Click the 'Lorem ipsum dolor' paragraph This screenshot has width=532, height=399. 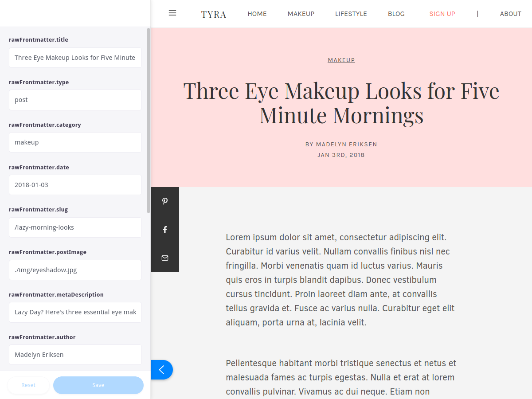[x=340, y=280]
